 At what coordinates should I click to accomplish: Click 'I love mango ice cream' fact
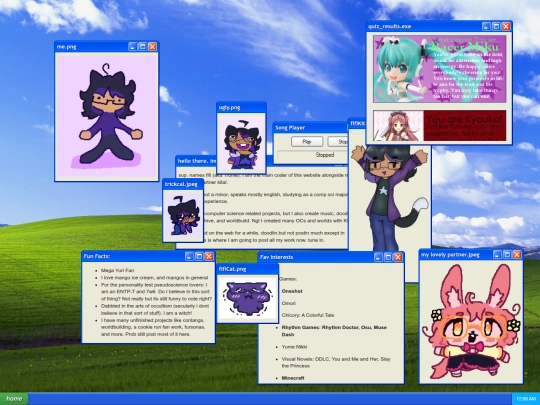coord(155,278)
